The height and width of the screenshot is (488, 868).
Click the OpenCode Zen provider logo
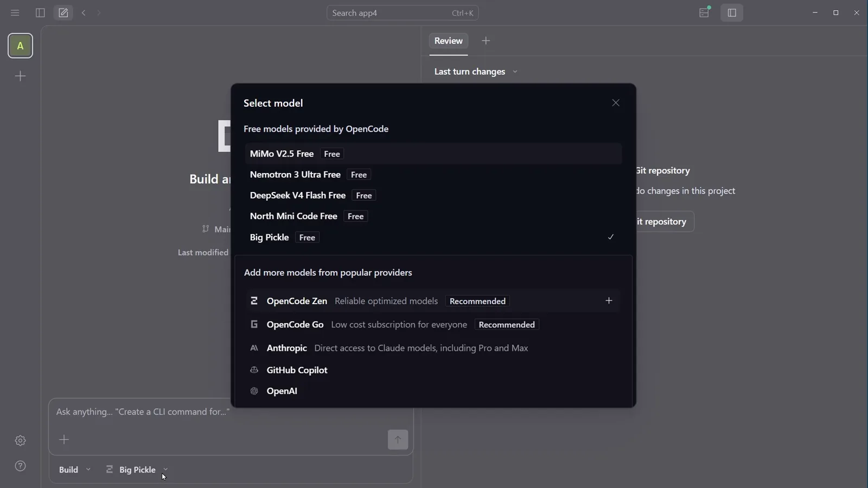coord(254,301)
